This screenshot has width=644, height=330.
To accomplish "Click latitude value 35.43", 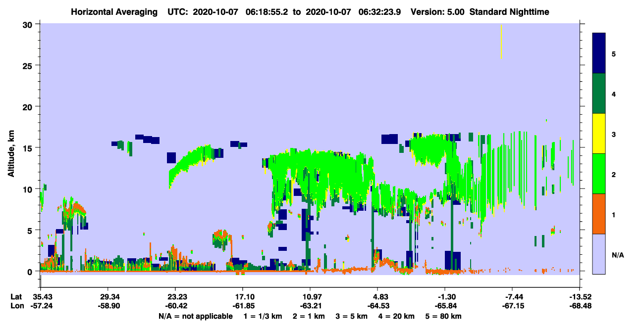I will (x=41, y=296).
